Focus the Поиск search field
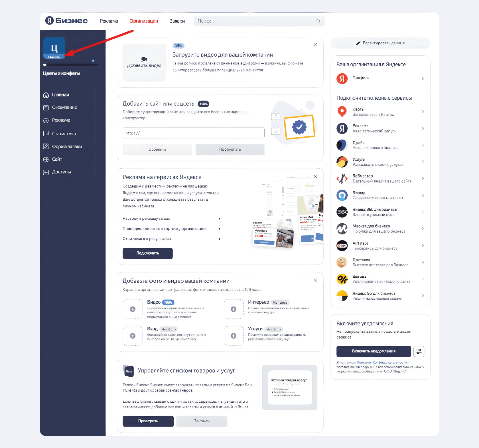Image resolution: width=479 pixels, height=448 pixels. click(x=259, y=21)
